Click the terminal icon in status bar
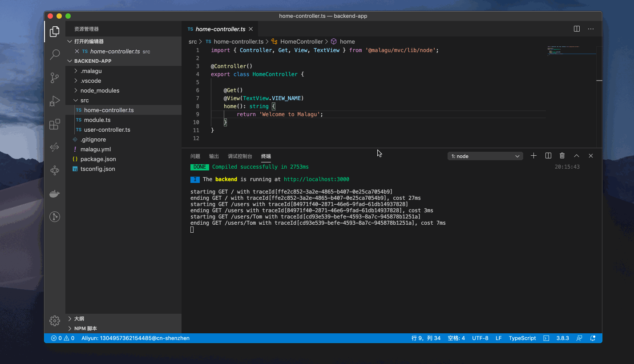The width and height of the screenshot is (634, 364). click(546, 338)
